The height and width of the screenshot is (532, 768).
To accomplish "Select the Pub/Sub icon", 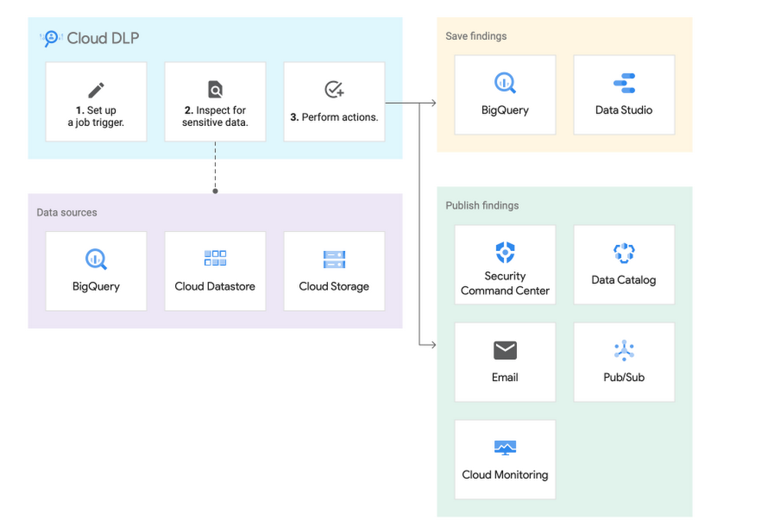I will click(x=624, y=351).
